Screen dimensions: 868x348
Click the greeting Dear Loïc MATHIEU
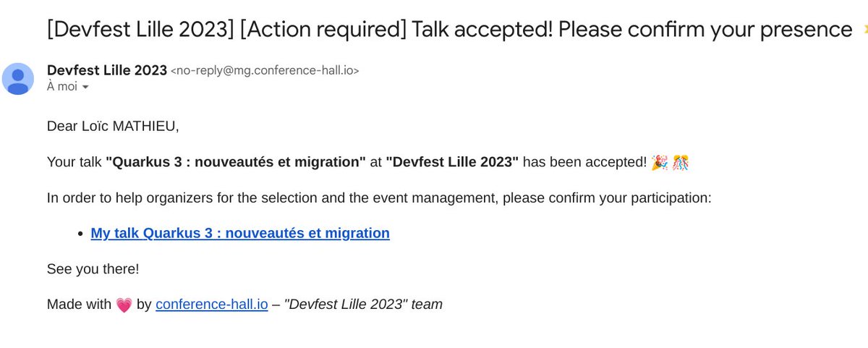pyautogui.click(x=112, y=126)
